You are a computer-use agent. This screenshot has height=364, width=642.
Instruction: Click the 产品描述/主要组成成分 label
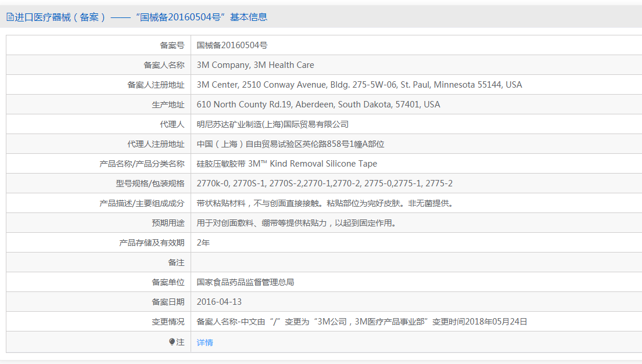click(142, 203)
